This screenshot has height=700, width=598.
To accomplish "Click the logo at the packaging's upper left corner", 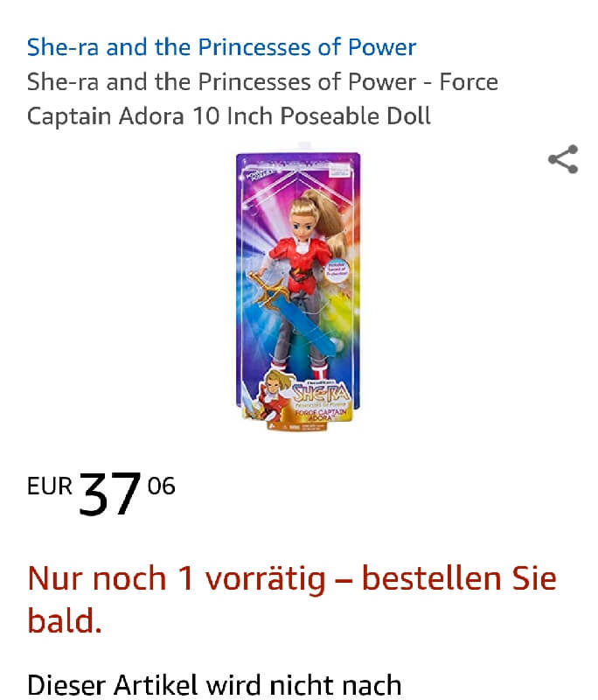I will click(258, 177).
